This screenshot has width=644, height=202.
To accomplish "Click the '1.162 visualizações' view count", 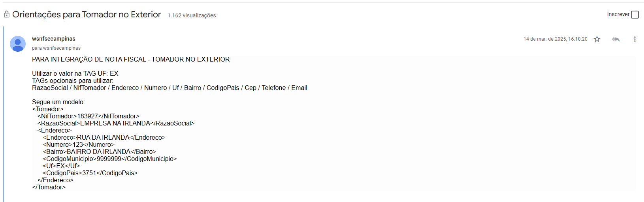I will [192, 15].
